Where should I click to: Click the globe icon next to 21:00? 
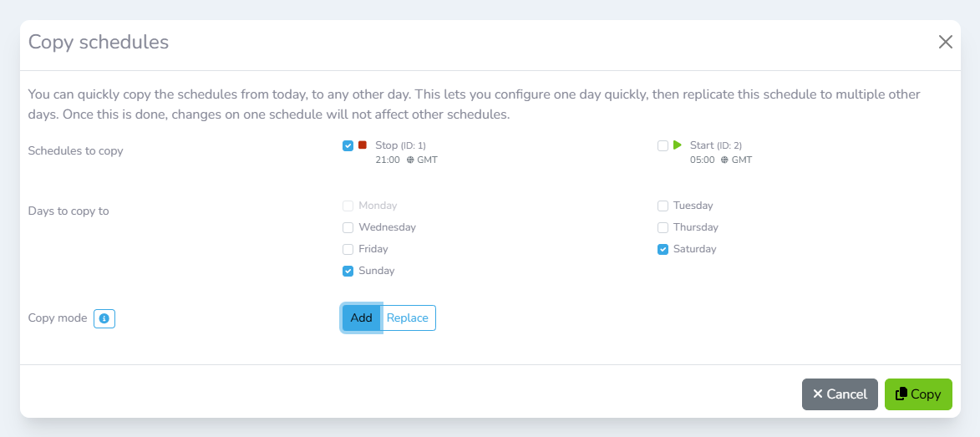click(410, 160)
